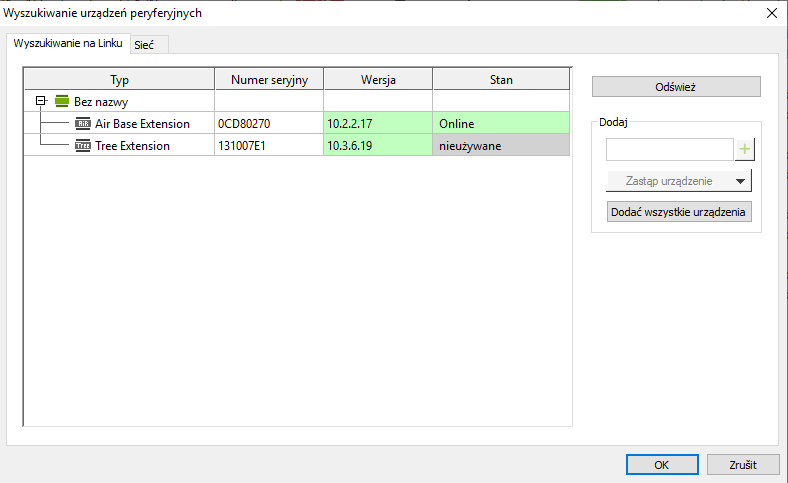Click the green Bez nazwy device icon
This screenshot has height=483, width=788.
point(62,101)
